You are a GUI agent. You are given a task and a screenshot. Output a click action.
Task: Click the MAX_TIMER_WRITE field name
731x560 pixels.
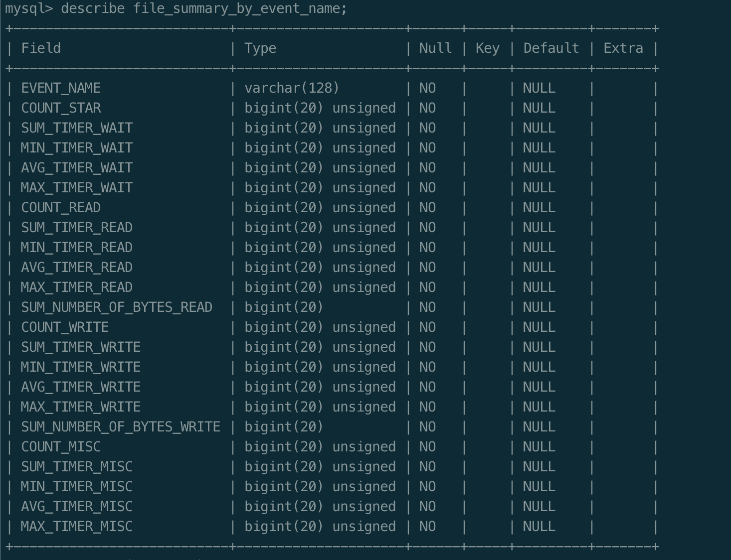pos(81,407)
